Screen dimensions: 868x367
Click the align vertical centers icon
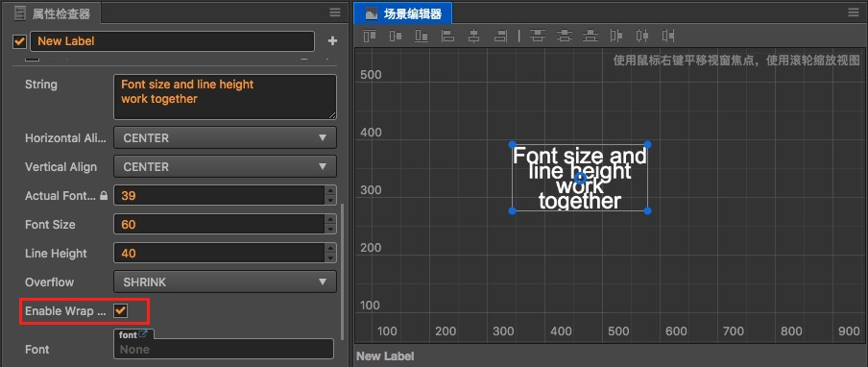[396, 36]
